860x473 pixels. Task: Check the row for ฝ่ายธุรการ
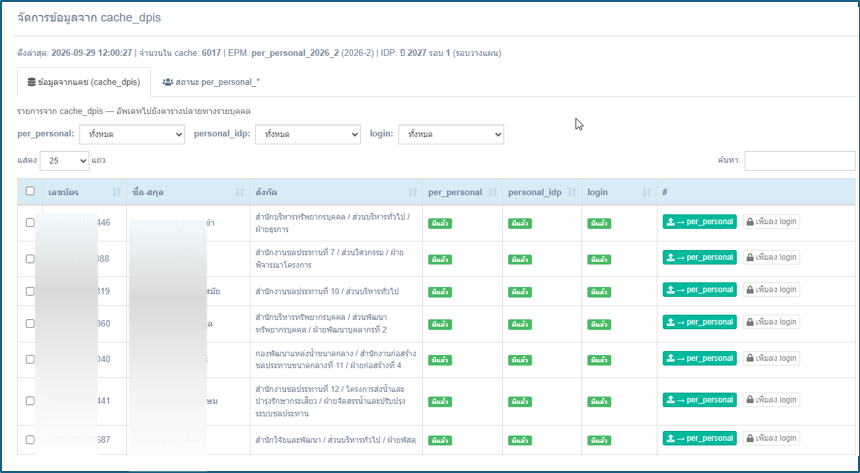click(x=30, y=222)
